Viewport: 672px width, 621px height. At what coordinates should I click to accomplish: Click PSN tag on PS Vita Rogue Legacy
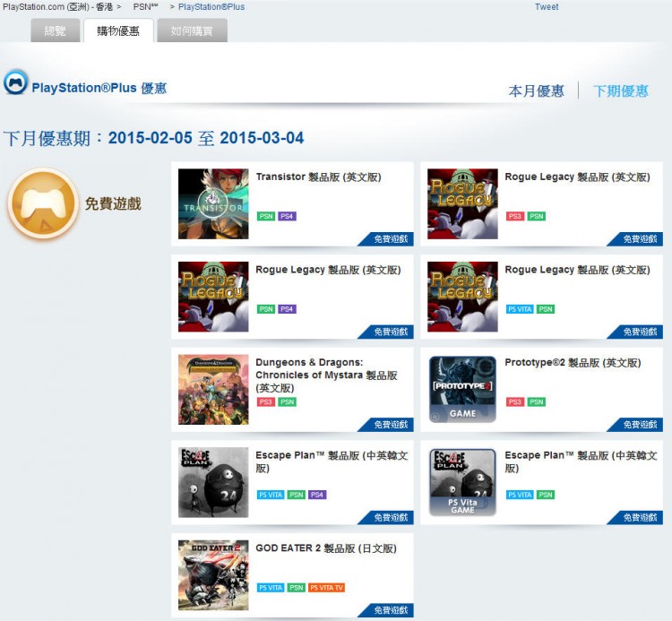pos(546,309)
